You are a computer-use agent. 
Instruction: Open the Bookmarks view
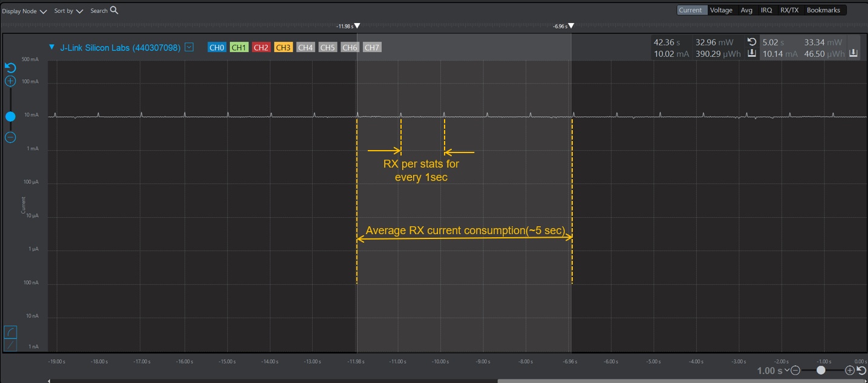824,10
